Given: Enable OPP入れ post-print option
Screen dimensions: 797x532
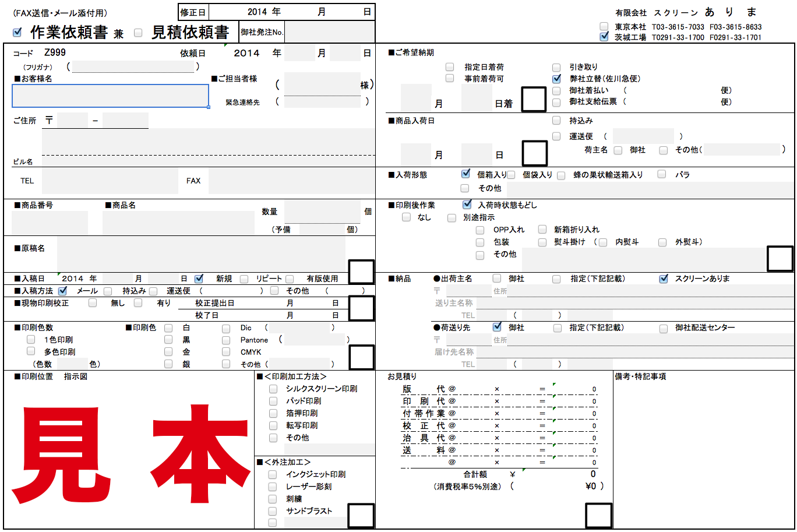Looking at the screenshot, I should click(480, 230).
